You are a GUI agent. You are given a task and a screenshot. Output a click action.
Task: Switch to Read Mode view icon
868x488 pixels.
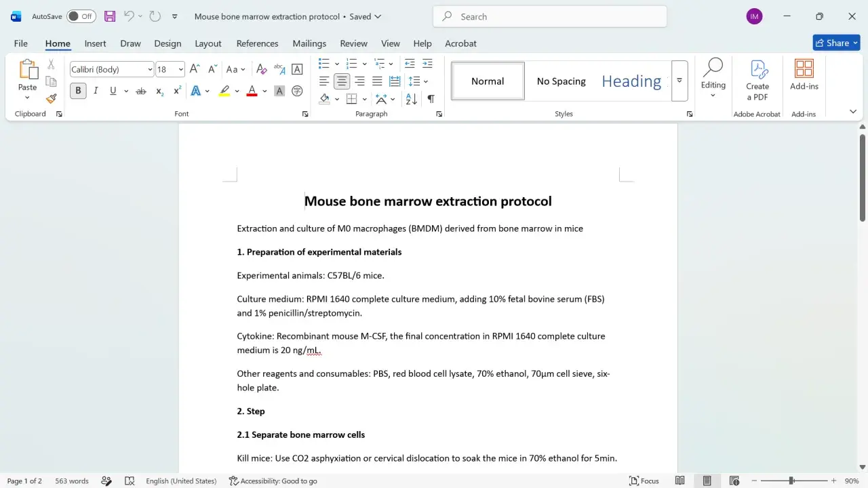pos(680,481)
